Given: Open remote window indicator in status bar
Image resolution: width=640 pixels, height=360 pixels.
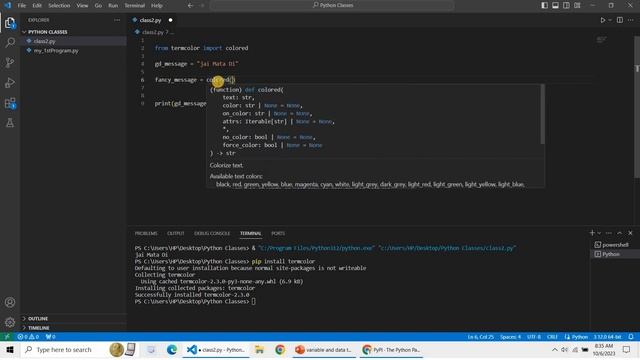Looking at the screenshot, I should [7, 337].
